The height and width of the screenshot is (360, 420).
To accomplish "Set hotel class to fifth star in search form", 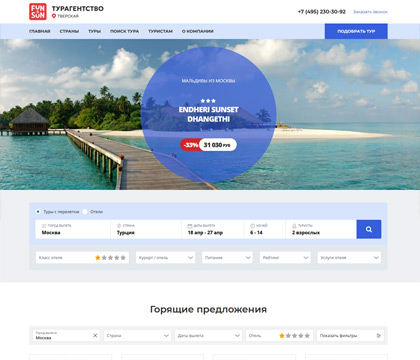I will pos(123,258).
